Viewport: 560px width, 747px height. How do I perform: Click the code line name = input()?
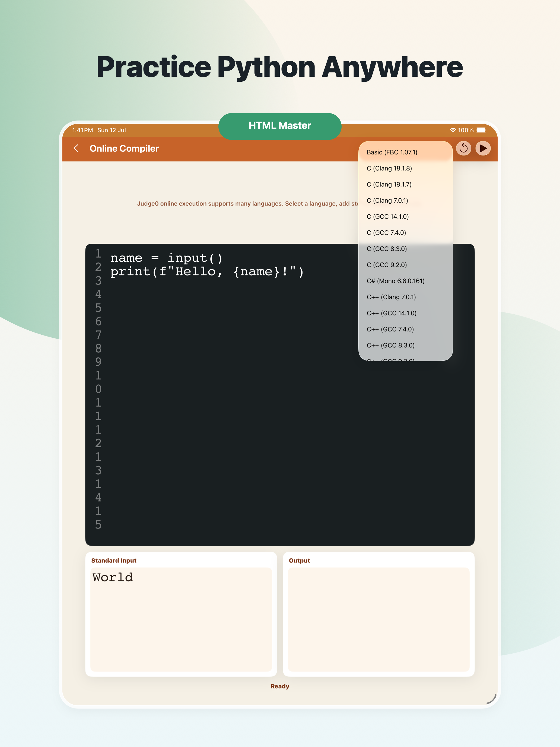coord(166,258)
